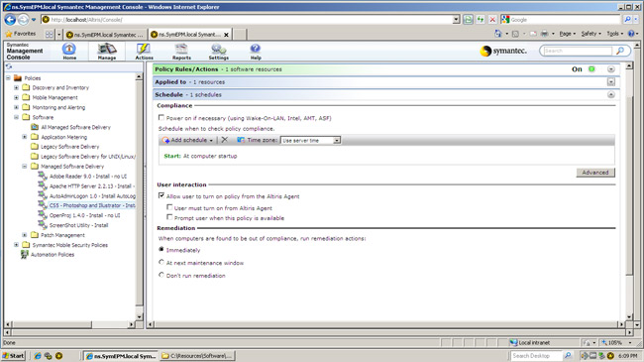Image resolution: width=644 pixels, height=362 pixels.
Task: Open the Page menu
Action: click(x=567, y=34)
